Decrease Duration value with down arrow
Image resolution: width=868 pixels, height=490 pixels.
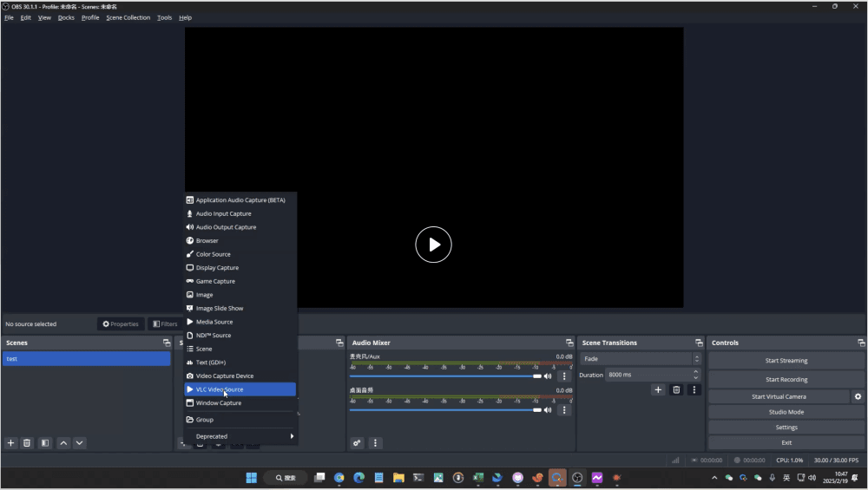[x=696, y=378]
